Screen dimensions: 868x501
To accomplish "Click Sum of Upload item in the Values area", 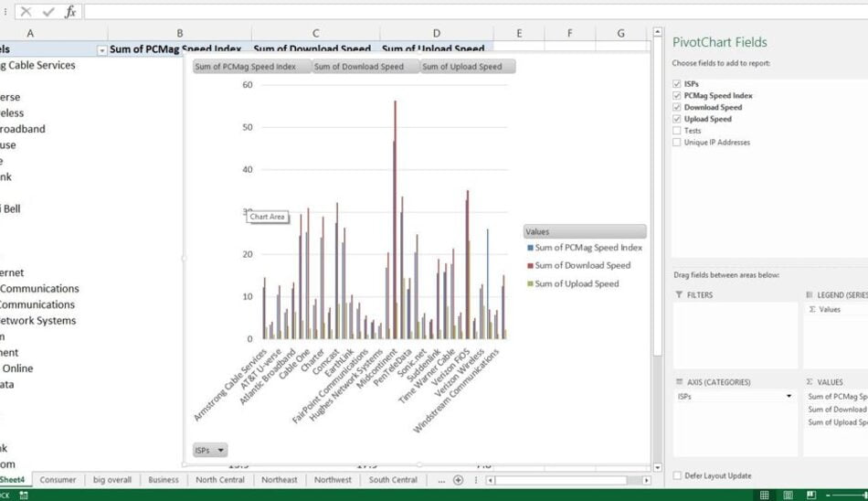I will 837,422.
